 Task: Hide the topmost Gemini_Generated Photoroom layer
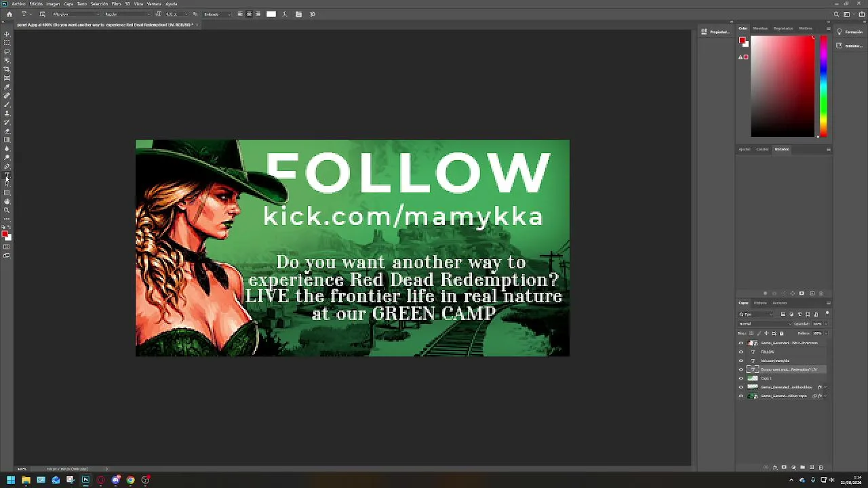tap(741, 343)
